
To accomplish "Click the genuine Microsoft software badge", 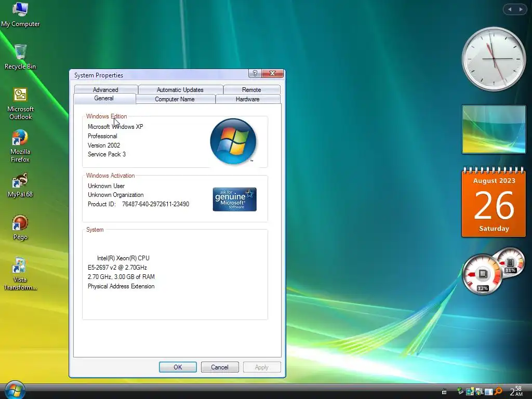I will (x=234, y=199).
